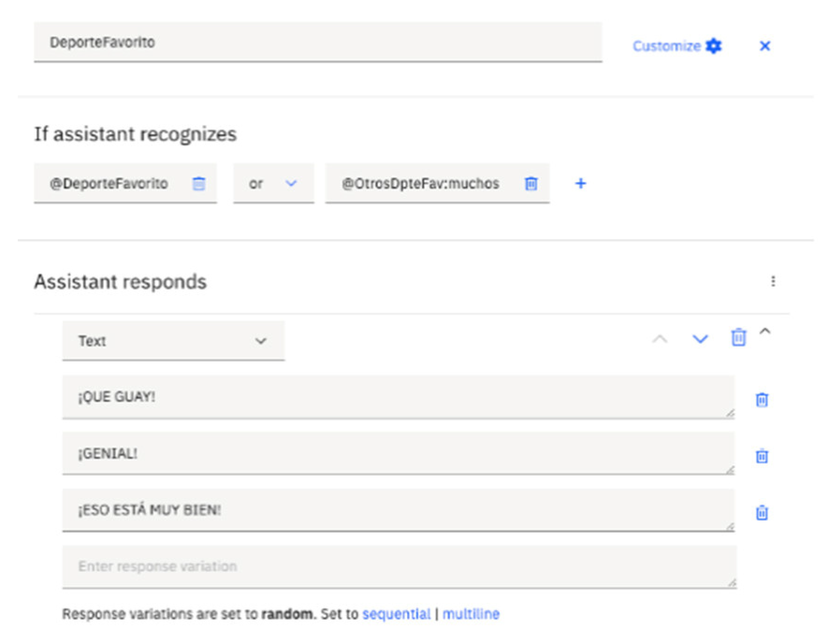Viewport: 836px width, 644px height.
Task: Set response variations to multiline
Action: [471, 614]
